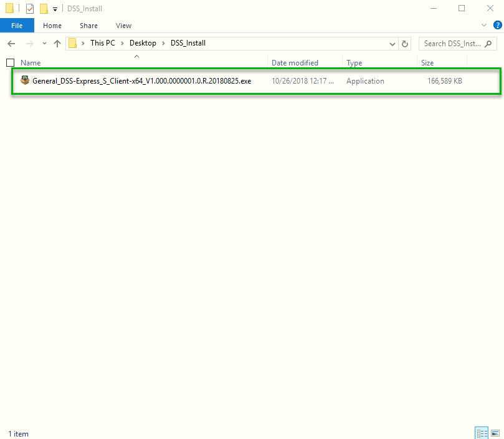Screen dimensions: 504x439
Task: Click the folder icon in title bar
Action: coord(9,8)
